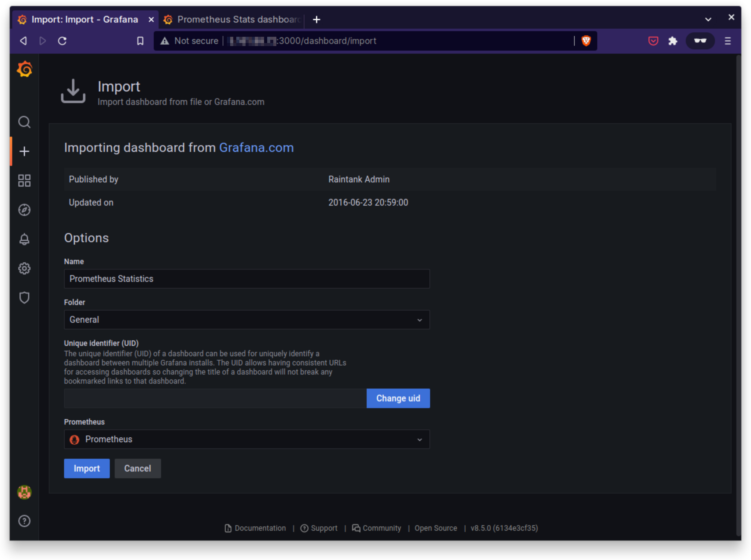Viewport: 751px width, 560px height.
Task: Open the Explore compass icon
Action: coord(24,210)
